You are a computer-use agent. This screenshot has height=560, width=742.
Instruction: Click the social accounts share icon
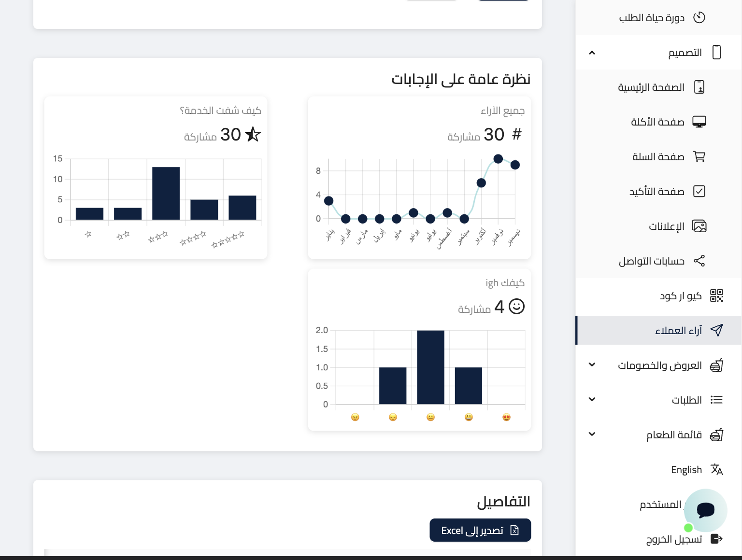click(x=699, y=261)
